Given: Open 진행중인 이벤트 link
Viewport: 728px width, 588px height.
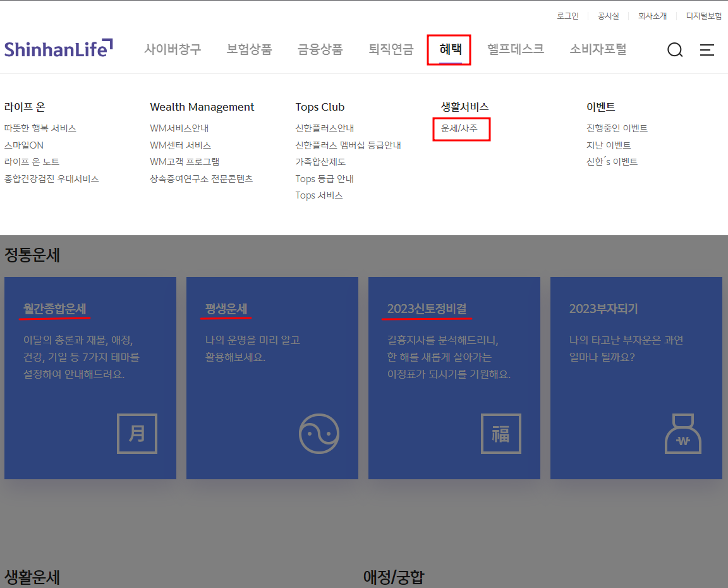Looking at the screenshot, I should (x=617, y=128).
